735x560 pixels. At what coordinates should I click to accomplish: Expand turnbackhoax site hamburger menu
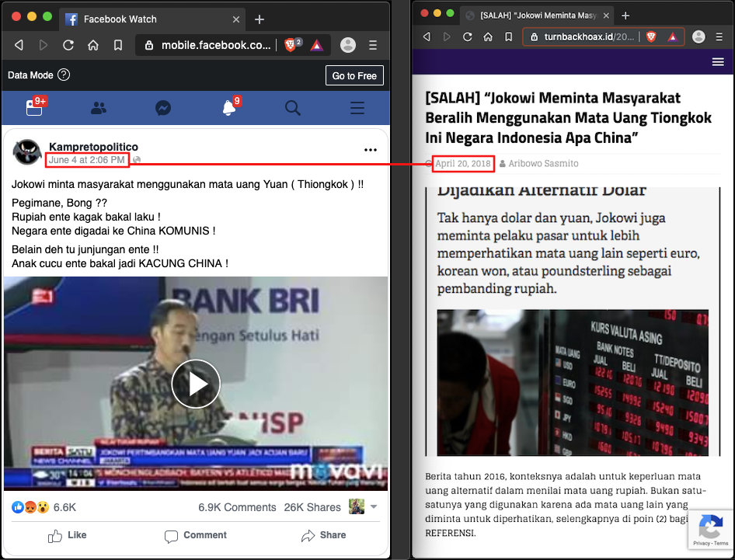coord(718,62)
